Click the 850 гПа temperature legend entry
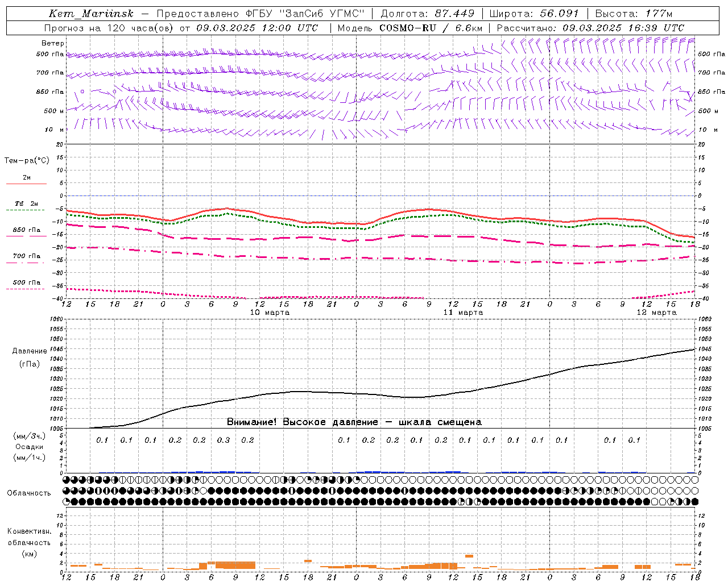728x582 pixels. 26,230
